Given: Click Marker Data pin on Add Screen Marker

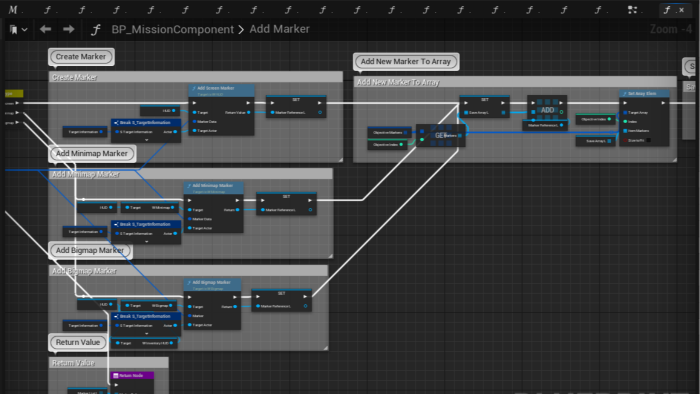Looking at the screenshot, I should pyautogui.click(x=195, y=121).
